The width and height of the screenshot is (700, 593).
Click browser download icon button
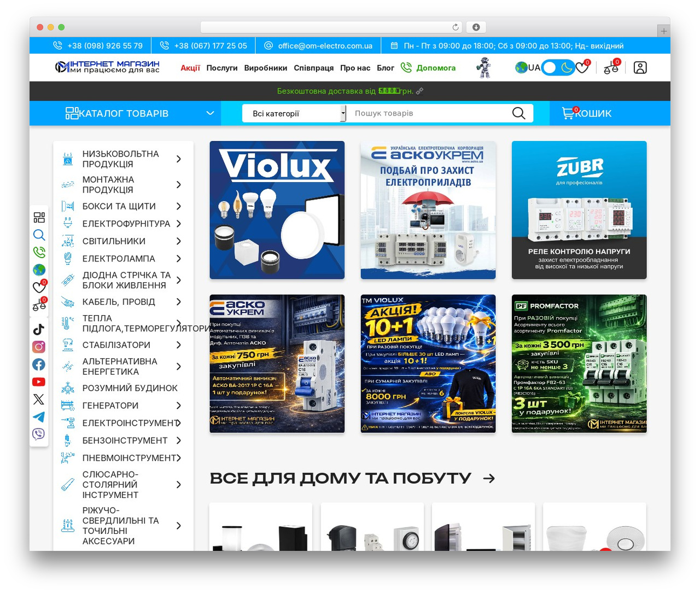click(x=476, y=27)
